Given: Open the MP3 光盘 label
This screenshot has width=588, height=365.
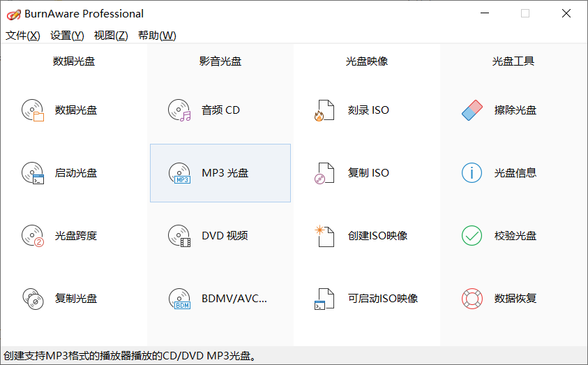Looking at the screenshot, I should (225, 173).
